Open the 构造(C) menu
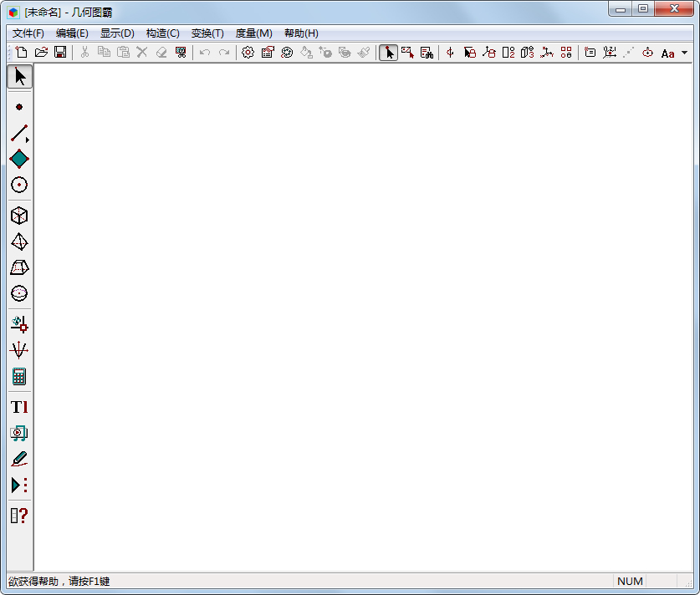 tap(162, 33)
